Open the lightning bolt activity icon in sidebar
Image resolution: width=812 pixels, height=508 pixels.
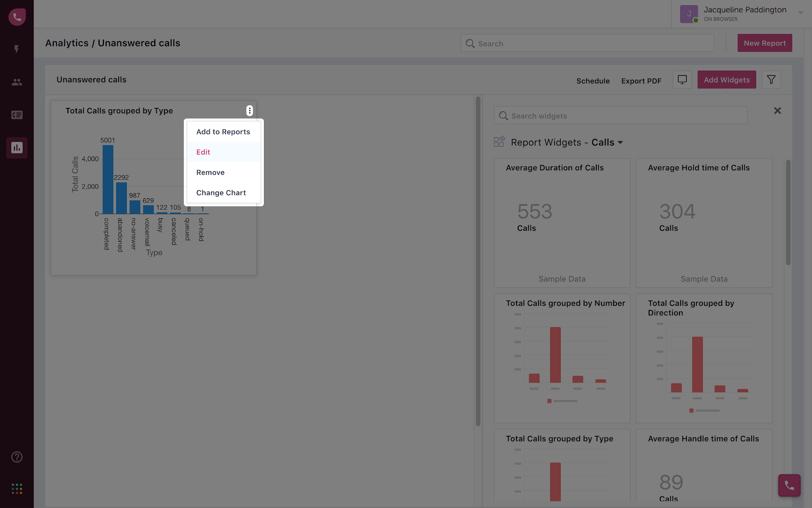pos(17,49)
